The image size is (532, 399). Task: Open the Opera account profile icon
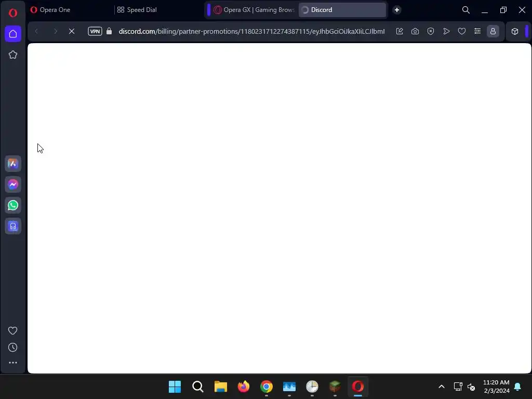coord(493,31)
